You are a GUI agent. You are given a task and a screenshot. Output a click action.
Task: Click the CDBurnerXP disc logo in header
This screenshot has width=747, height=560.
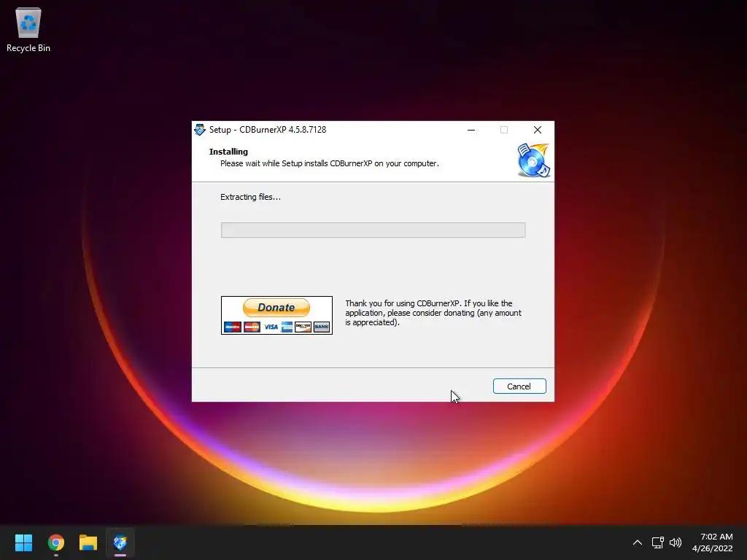pyautogui.click(x=533, y=160)
